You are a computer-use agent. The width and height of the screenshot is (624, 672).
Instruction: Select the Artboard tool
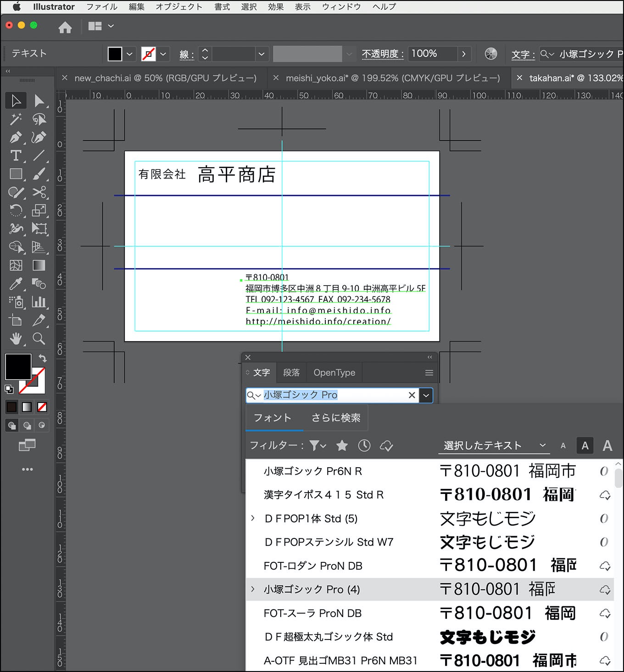[x=16, y=320]
